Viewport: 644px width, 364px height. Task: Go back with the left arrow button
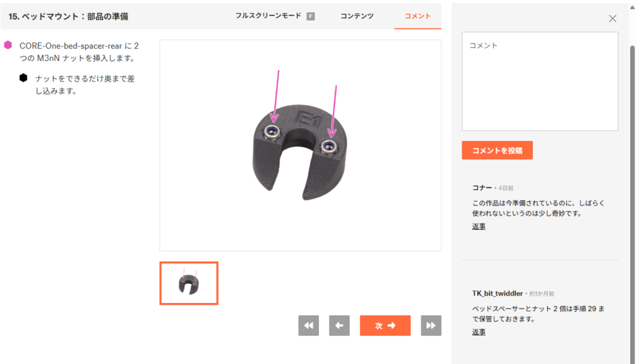pyautogui.click(x=339, y=326)
